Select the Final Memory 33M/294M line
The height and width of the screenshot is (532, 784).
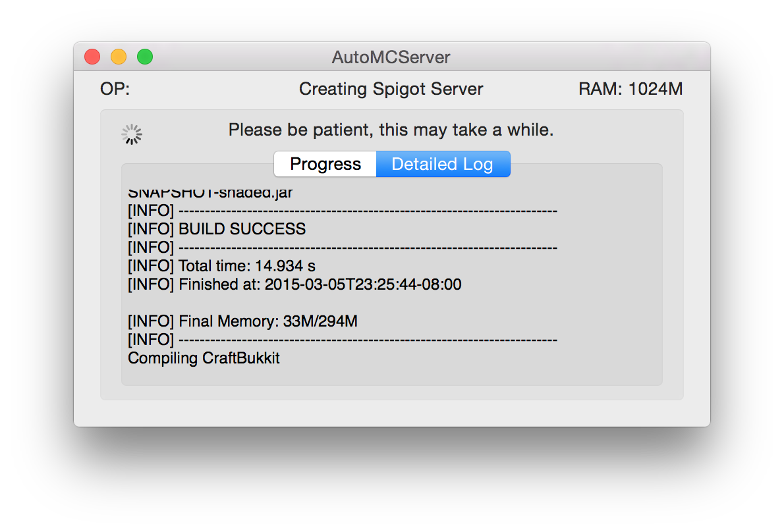click(x=243, y=321)
